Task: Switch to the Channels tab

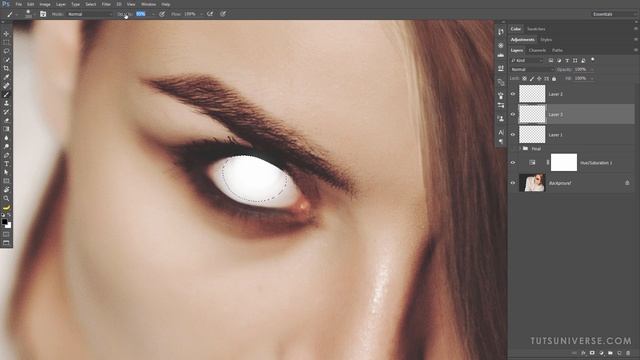Action: coord(537,50)
